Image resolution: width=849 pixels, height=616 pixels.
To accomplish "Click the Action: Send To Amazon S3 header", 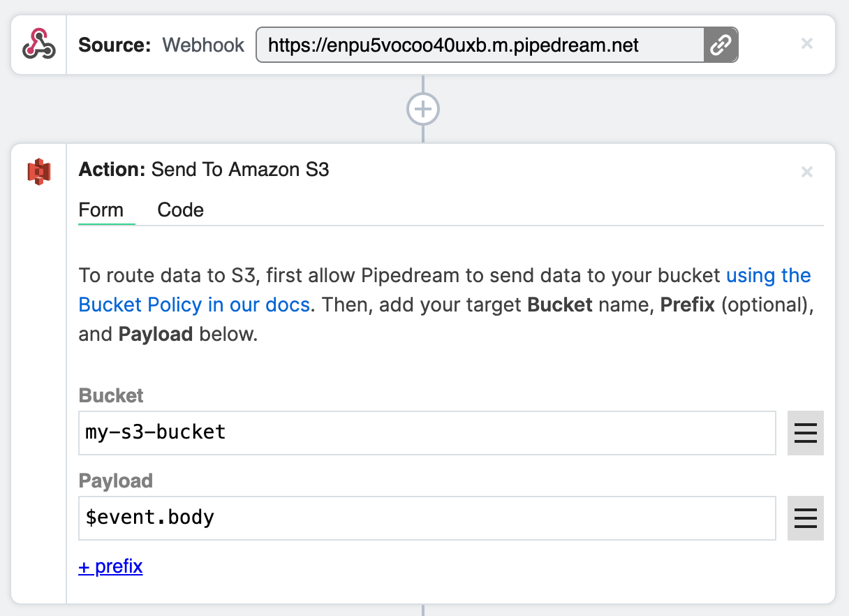I will pos(205,169).
